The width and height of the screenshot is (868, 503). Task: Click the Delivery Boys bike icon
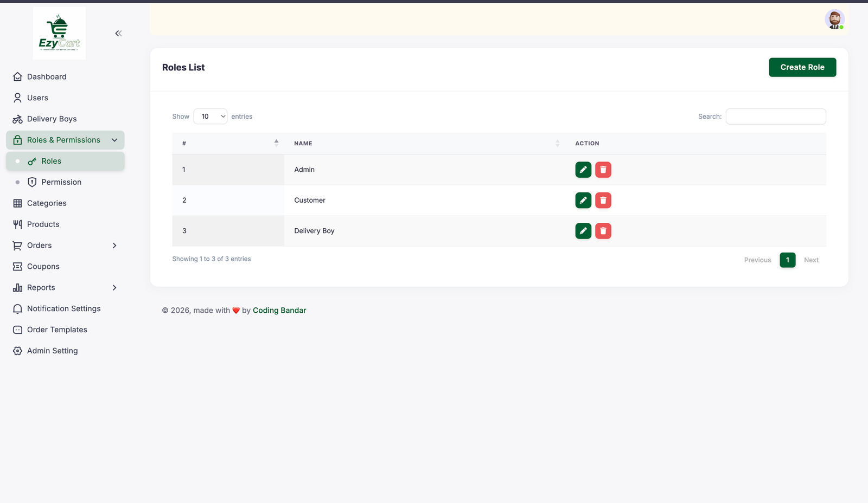17,119
